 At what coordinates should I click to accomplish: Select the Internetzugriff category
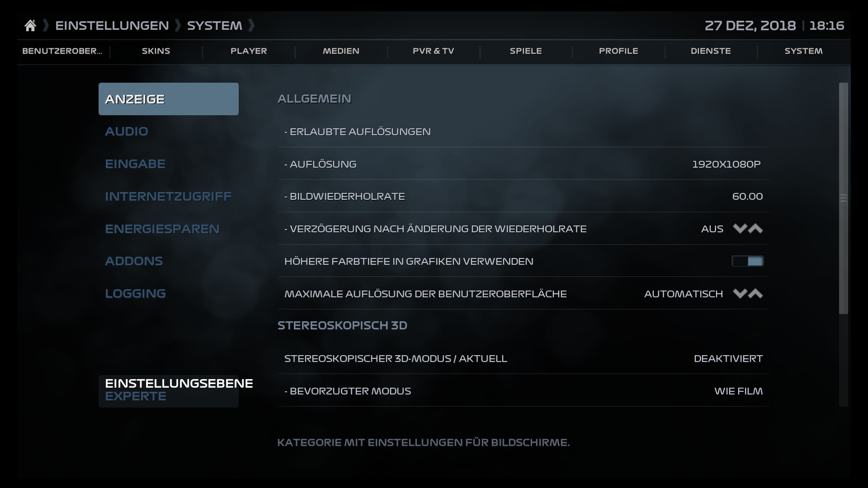(168, 196)
